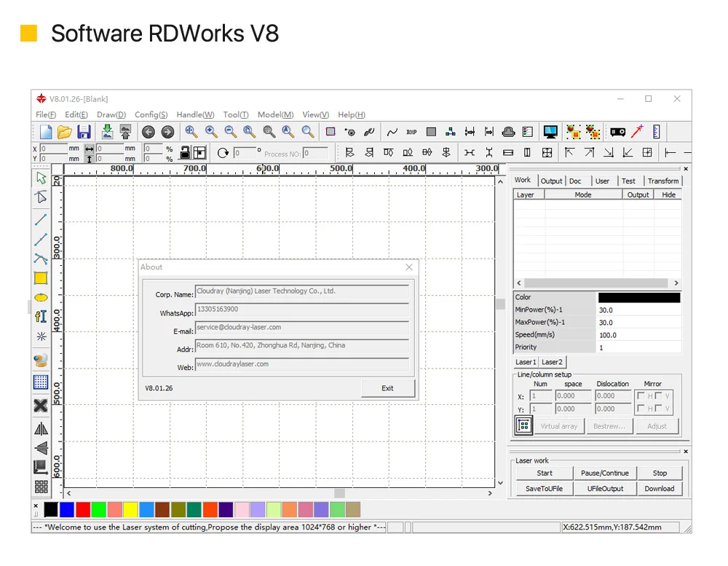Create a new blank document
Screen dimensions: 728x566
click(x=45, y=132)
